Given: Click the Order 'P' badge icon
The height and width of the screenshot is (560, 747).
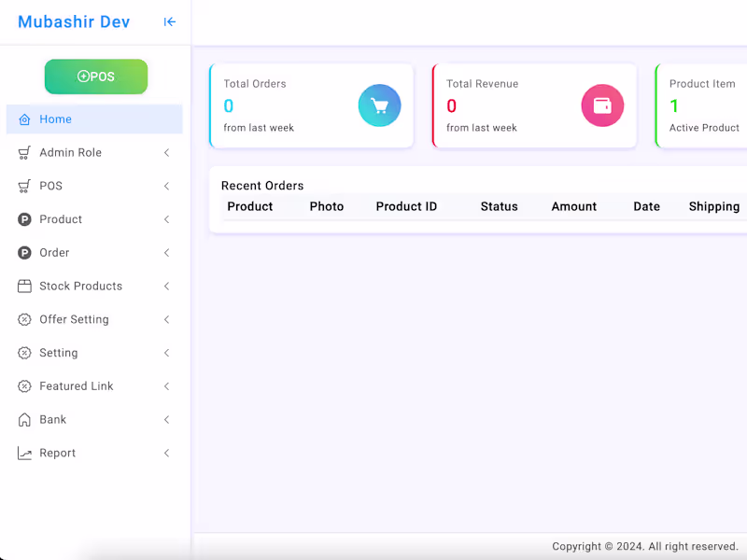Looking at the screenshot, I should click(x=23, y=252).
